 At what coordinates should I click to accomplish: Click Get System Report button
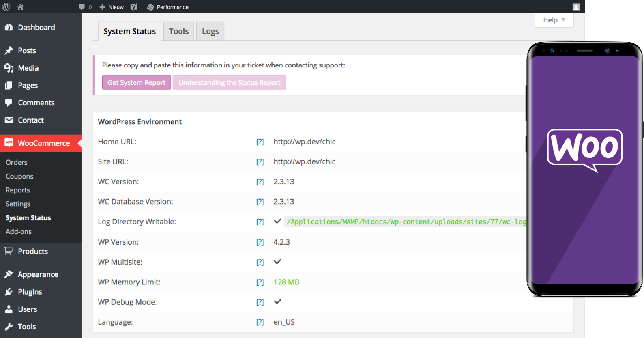tap(136, 82)
